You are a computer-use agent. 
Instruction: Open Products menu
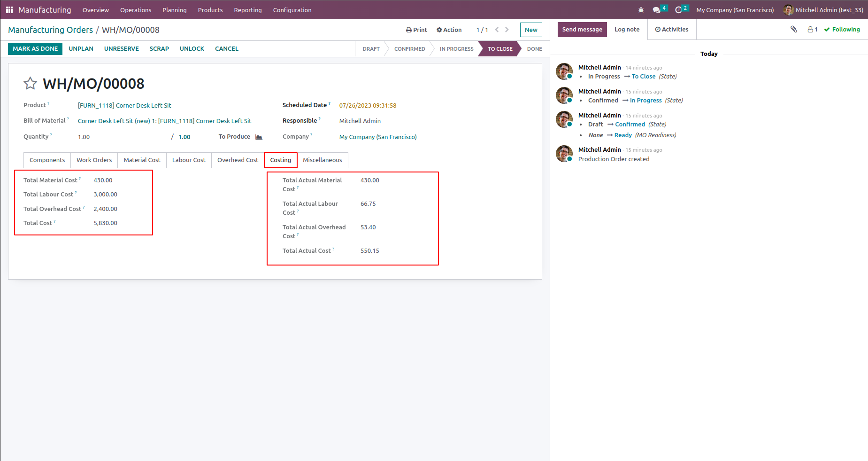click(x=210, y=10)
